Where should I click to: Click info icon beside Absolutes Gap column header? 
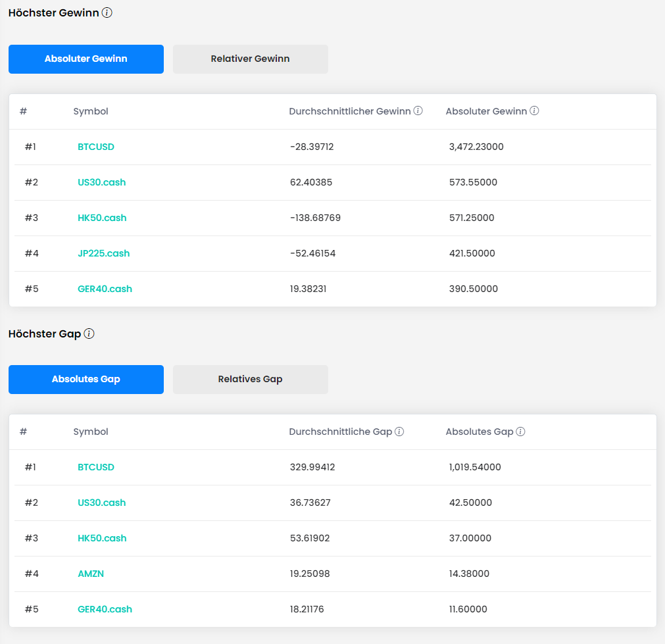click(520, 432)
